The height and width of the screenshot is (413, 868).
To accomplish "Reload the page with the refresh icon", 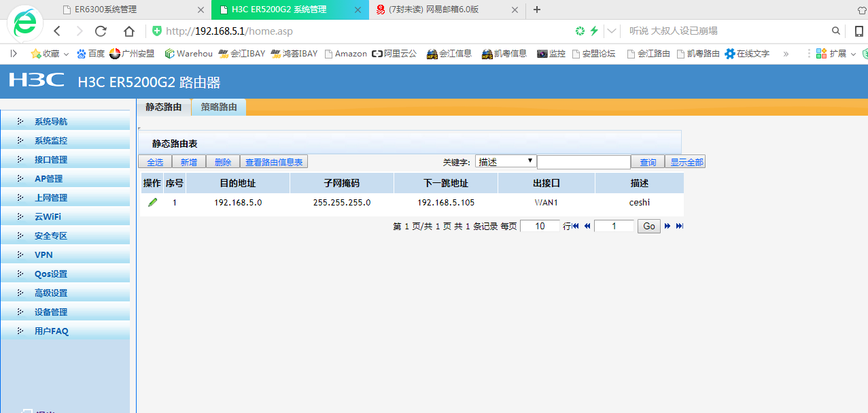I will pyautogui.click(x=101, y=31).
